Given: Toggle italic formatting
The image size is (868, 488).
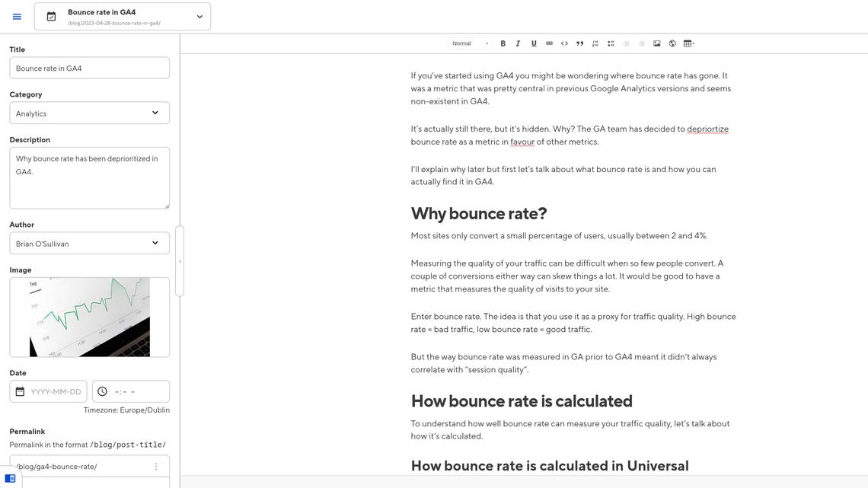Looking at the screenshot, I should (x=519, y=43).
